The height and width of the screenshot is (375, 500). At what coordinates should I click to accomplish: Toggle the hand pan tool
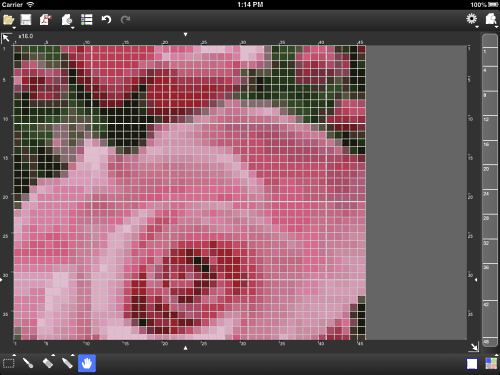87,363
